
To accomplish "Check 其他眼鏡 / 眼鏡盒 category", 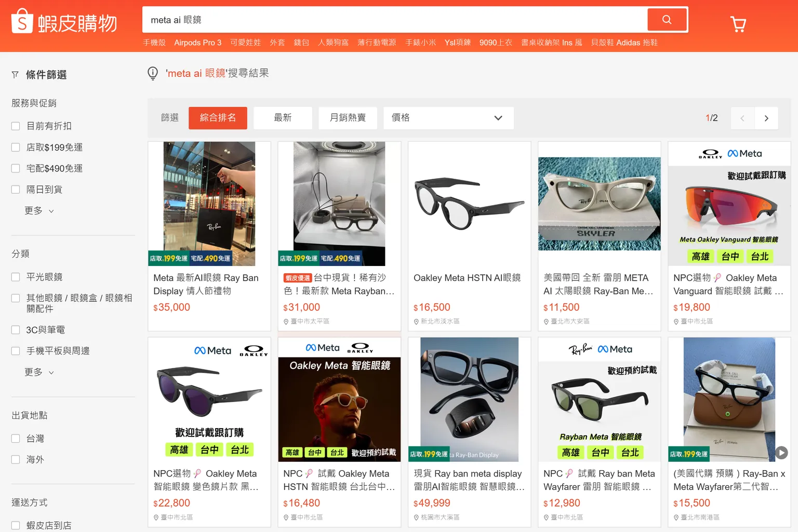I will (16, 298).
